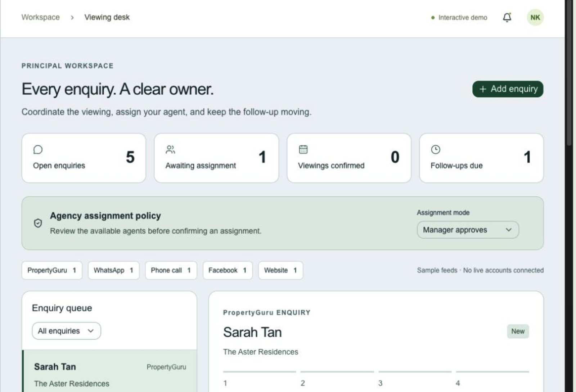Click the Awaiting assignment people icon
This screenshot has width=576, height=392.
click(170, 149)
